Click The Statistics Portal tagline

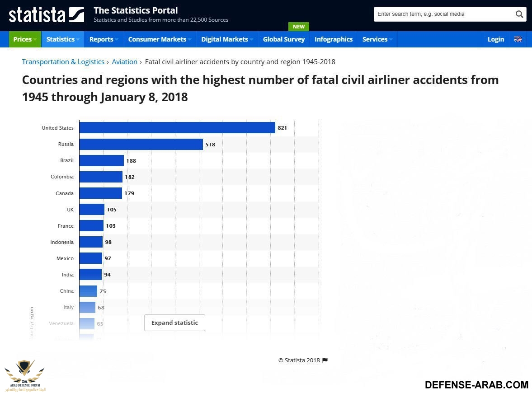tap(136, 10)
